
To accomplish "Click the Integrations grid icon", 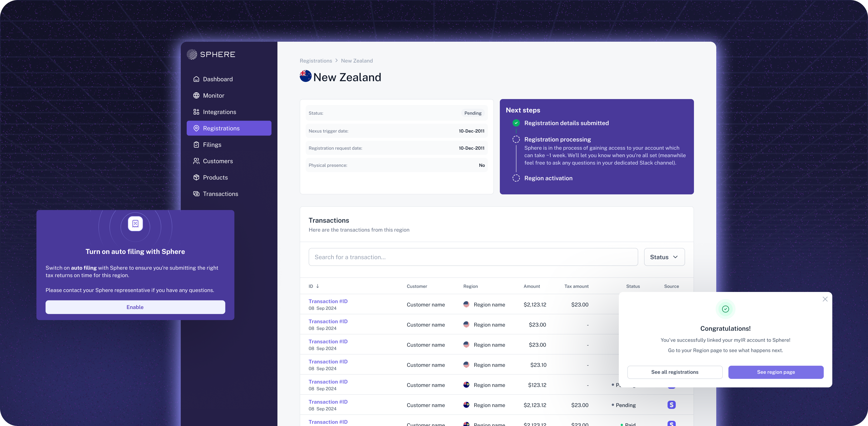I will [196, 112].
